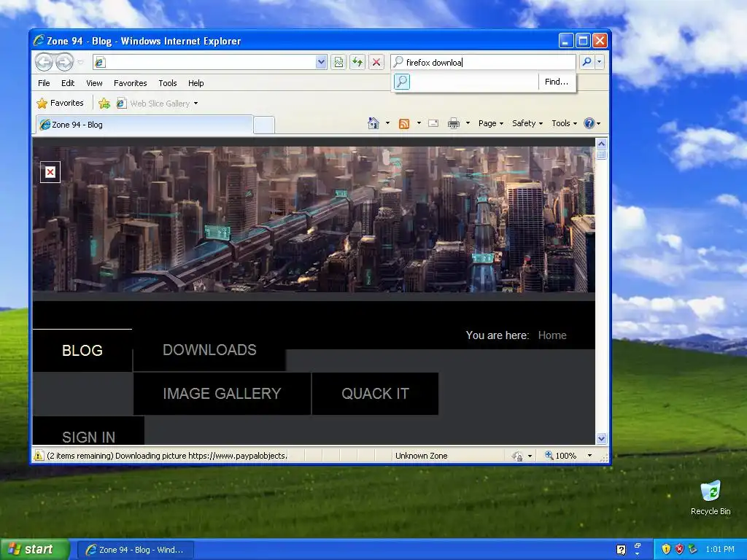Screen dimensions: 747x560
Task: Open the Favorites menu in menu bar
Action: coord(130,83)
